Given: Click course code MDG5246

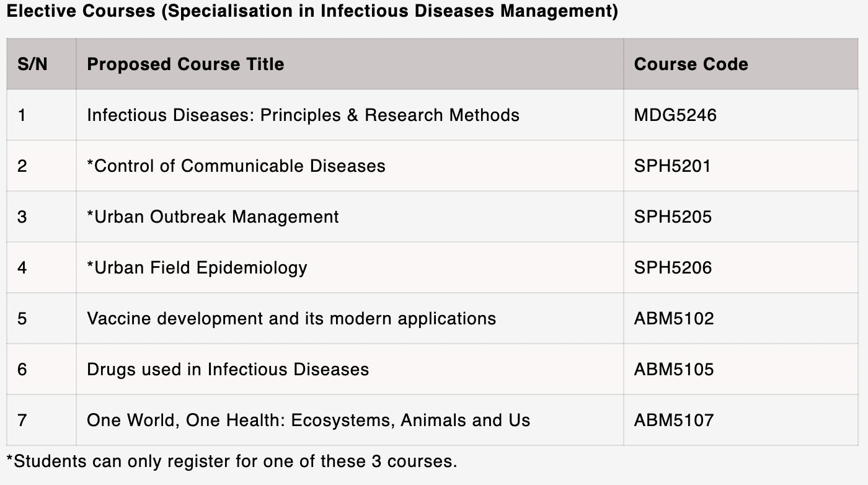Looking at the screenshot, I should pos(675,115).
